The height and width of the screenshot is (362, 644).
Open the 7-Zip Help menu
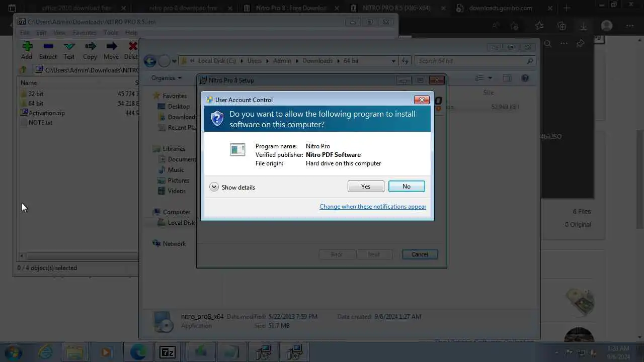(x=131, y=33)
